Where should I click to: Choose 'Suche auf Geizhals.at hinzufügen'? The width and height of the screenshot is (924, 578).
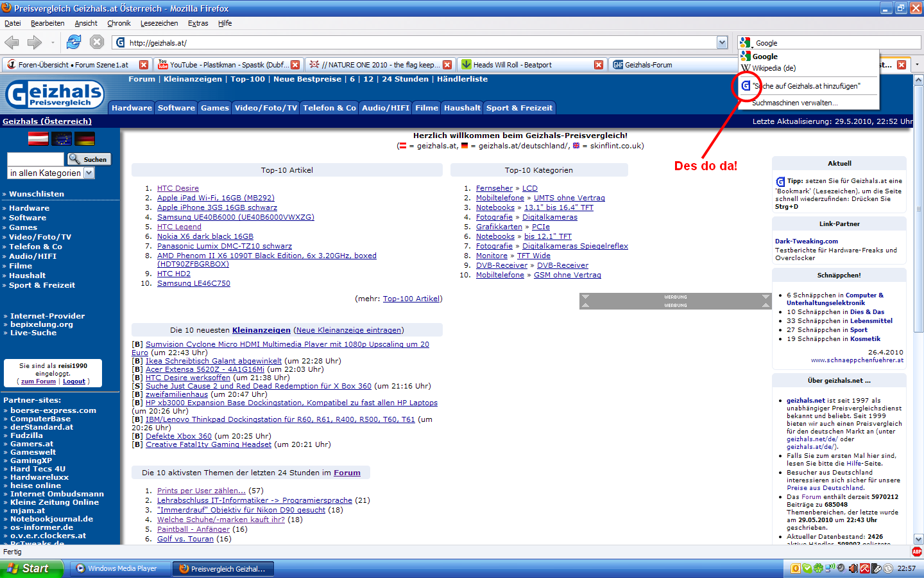click(809, 85)
